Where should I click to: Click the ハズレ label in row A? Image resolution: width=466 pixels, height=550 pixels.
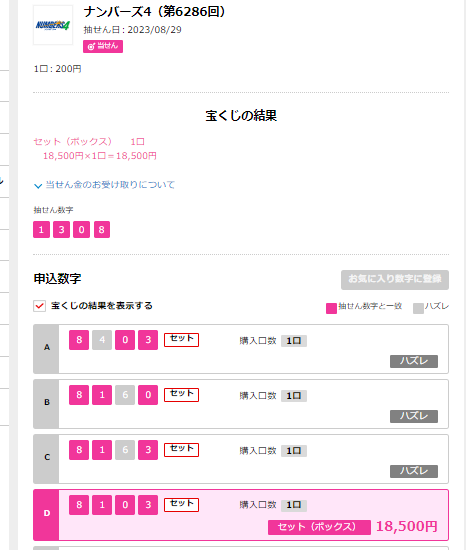tap(414, 361)
